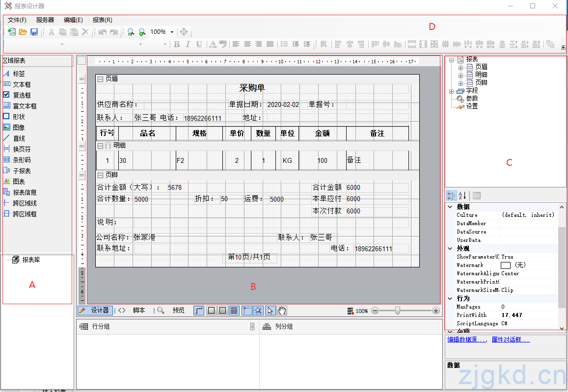Select the 参数 node in the report tree

point(472,99)
